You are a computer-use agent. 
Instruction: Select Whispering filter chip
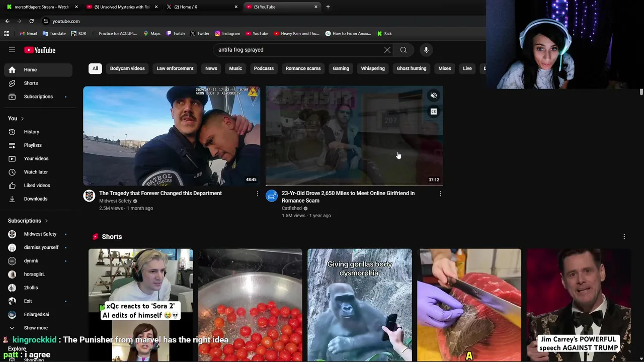coord(373,68)
